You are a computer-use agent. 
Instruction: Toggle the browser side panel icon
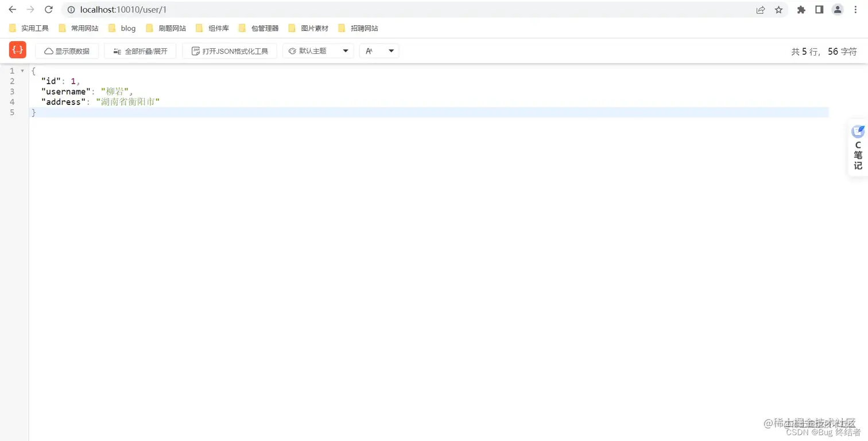click(819, 10)
